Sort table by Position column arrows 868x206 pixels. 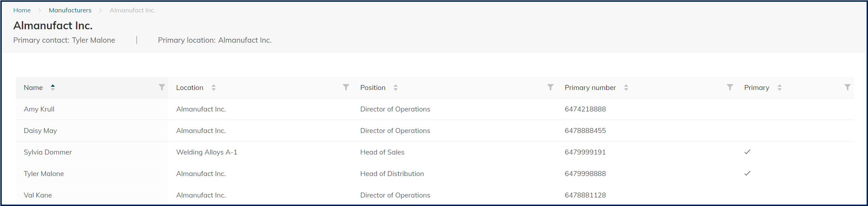[x=396, y=87]
